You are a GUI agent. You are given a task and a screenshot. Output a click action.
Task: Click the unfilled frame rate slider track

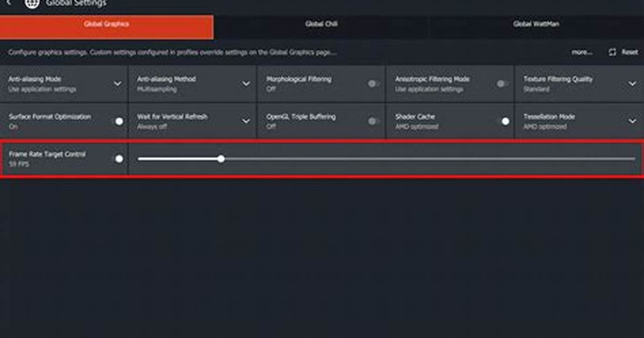pos(430,159)
